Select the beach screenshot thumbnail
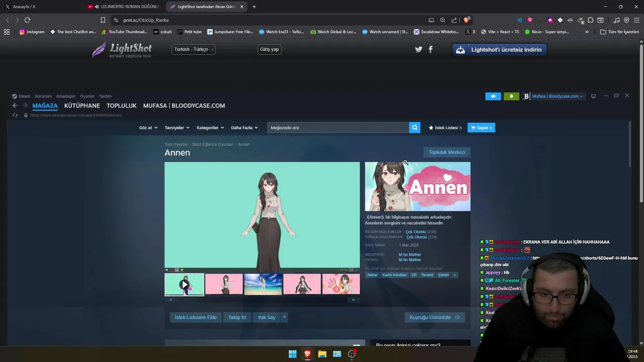644x362 pixels. pyautogui.click(x=263, y=284)
